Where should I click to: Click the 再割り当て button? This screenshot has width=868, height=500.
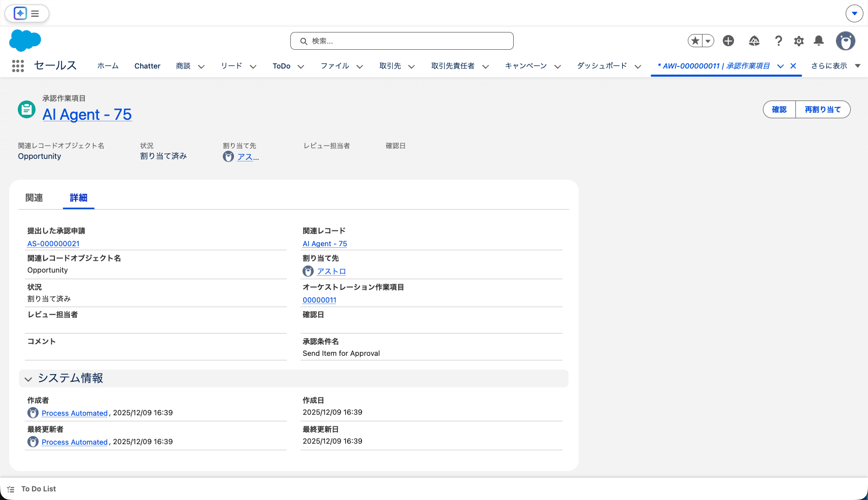pos(823,110)
